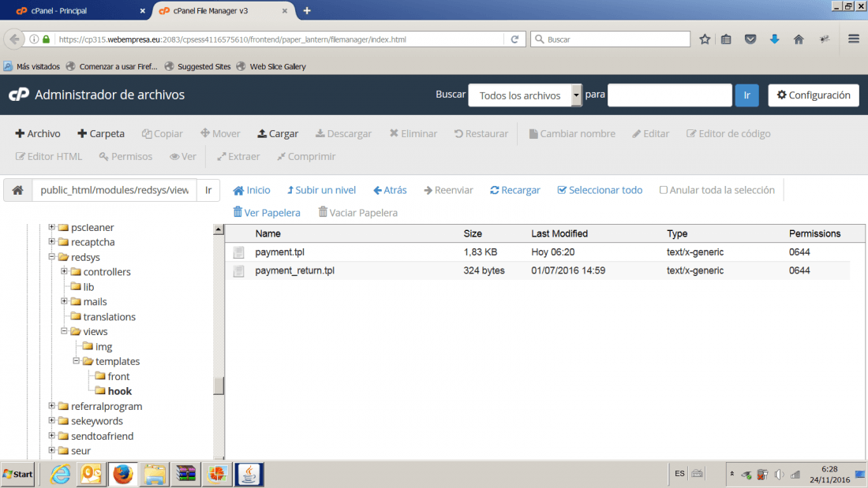Screen dimensions: 868x488
Task: Open the Firefox hamburger menu
Action: [x=854, y=39]
